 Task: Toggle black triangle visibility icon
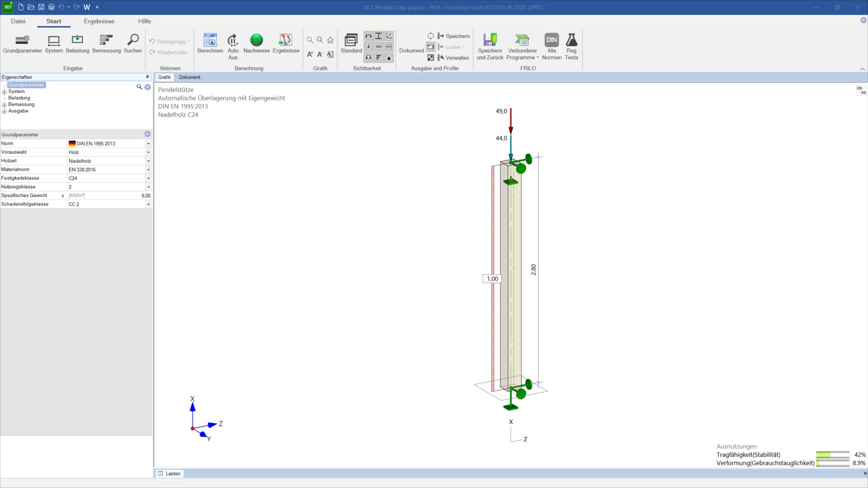(x=389, y=57)
